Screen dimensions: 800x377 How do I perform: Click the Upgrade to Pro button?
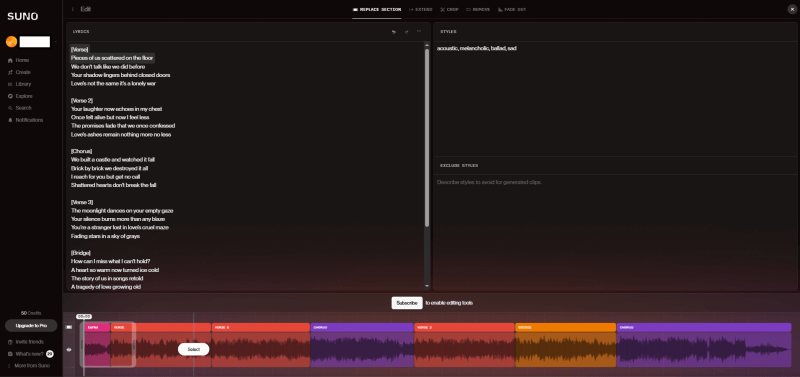click(31, 325)
